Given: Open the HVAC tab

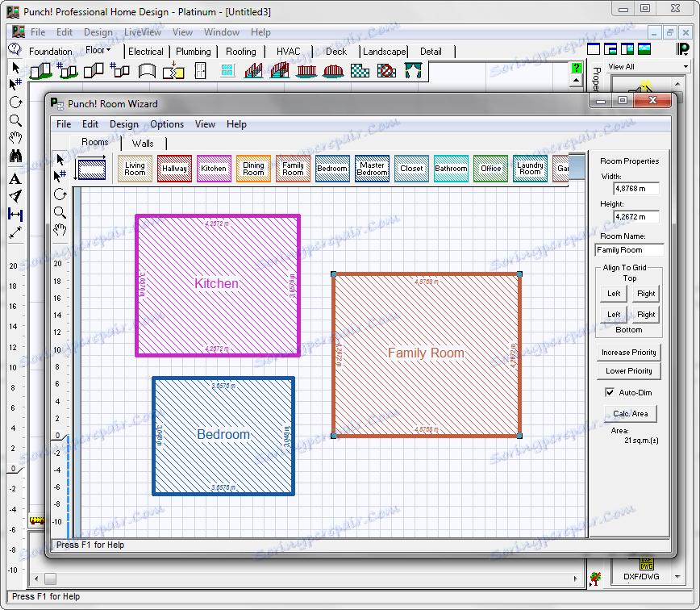Looking at the screenshot, I should 289,52.
